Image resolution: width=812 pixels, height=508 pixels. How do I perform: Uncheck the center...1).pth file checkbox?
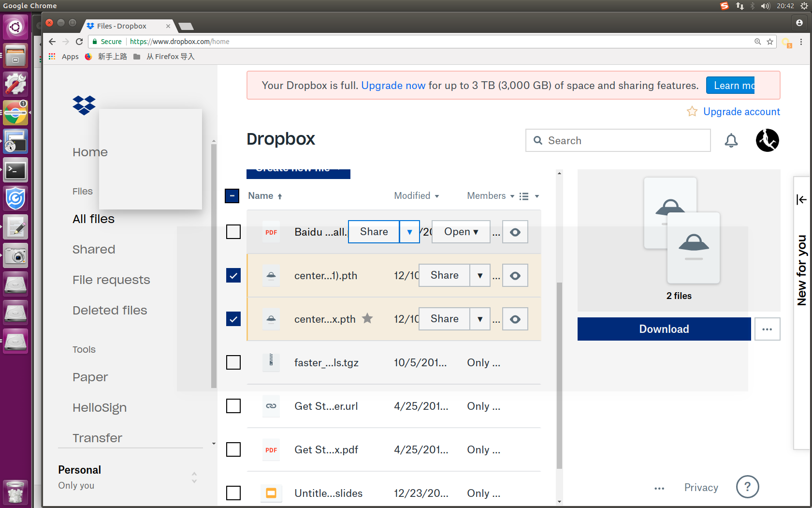pyautogui.click(x=233, y=275)
